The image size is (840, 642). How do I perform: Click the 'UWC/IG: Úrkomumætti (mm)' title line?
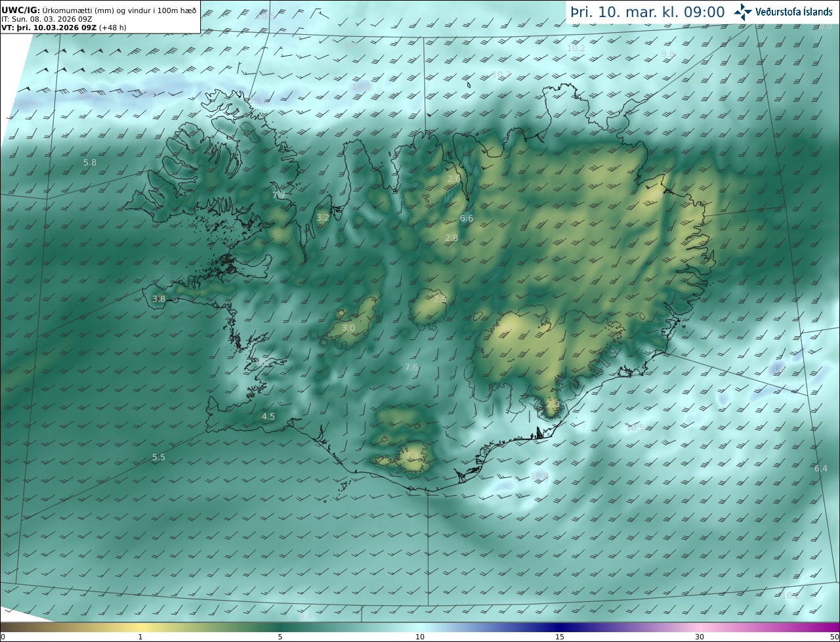point(99,10)
